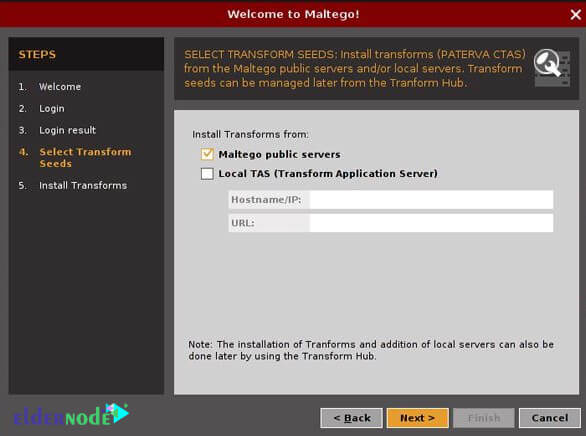Close the Welcome to Maltego dialog
Image resolution: width=586 pixels, height=436 pixels.
click(x=576, y=15)
